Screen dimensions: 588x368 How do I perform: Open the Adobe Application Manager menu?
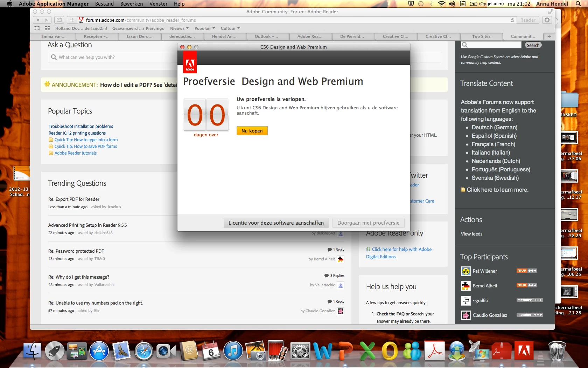[x=54, y=4]
